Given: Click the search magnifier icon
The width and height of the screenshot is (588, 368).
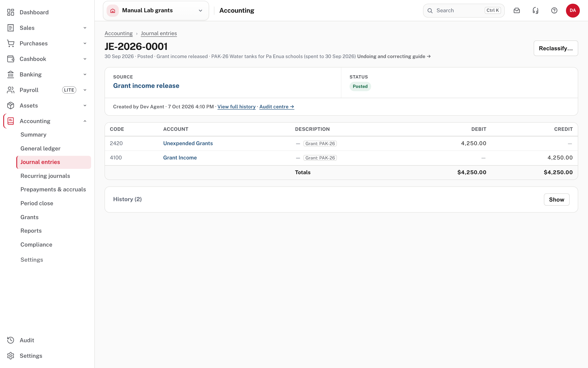Looking at the screenshot, I should [x=430, y=11].
